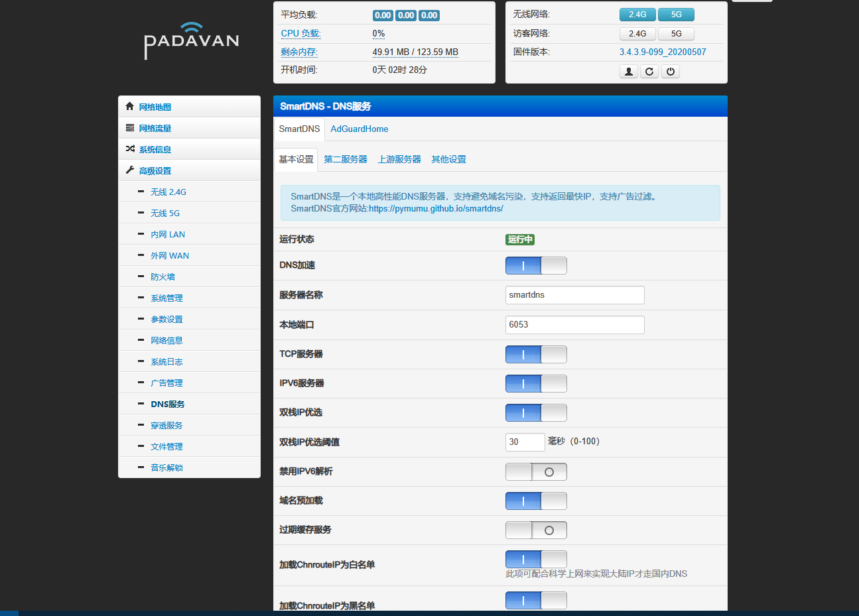Enable the 禁用IPV6解析 switch

[x=536, y=471]
